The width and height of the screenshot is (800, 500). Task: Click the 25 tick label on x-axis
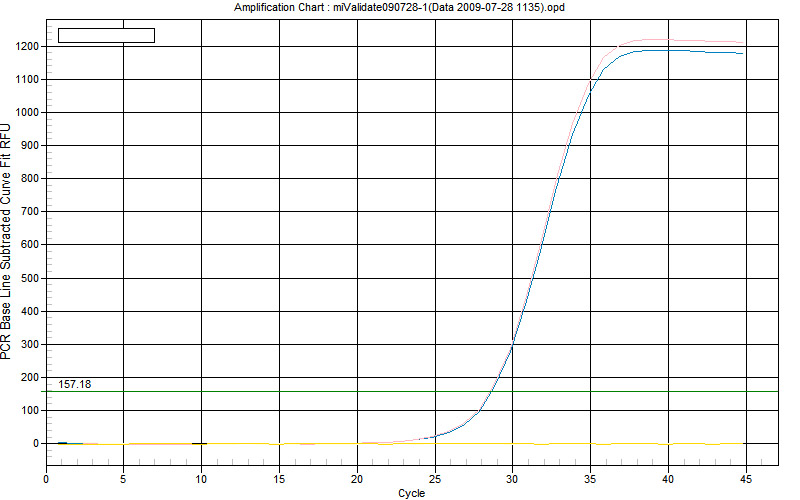(435, 478)
